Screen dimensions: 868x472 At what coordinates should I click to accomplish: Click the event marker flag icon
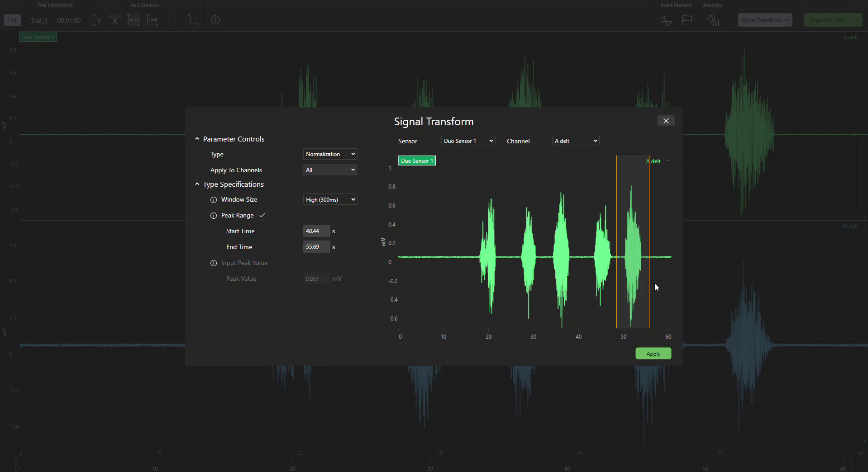click(x=687, y=20)
